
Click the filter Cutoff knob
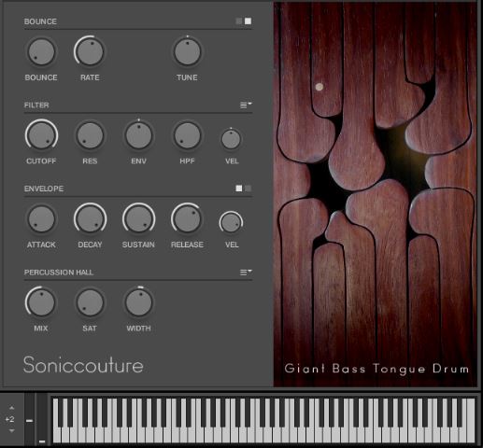click(x=41, y=135)
